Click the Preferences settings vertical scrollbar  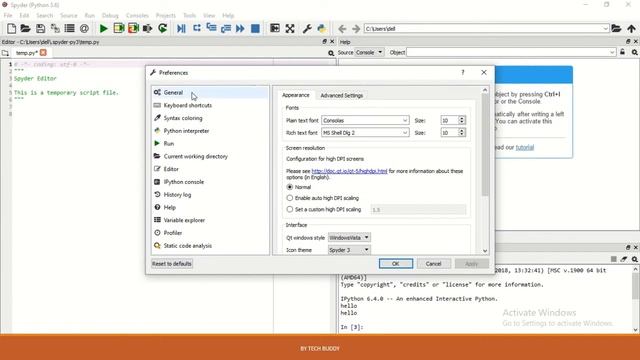[485, 145]
